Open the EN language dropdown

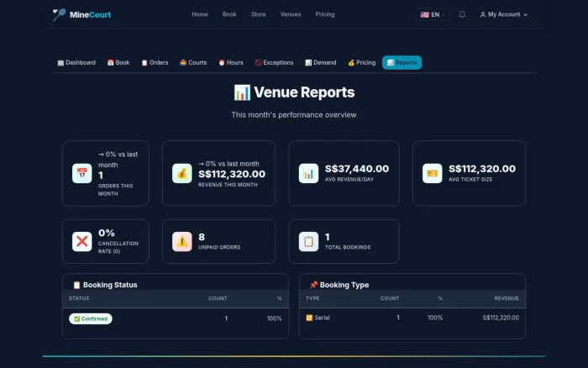(x=433, y=14)
